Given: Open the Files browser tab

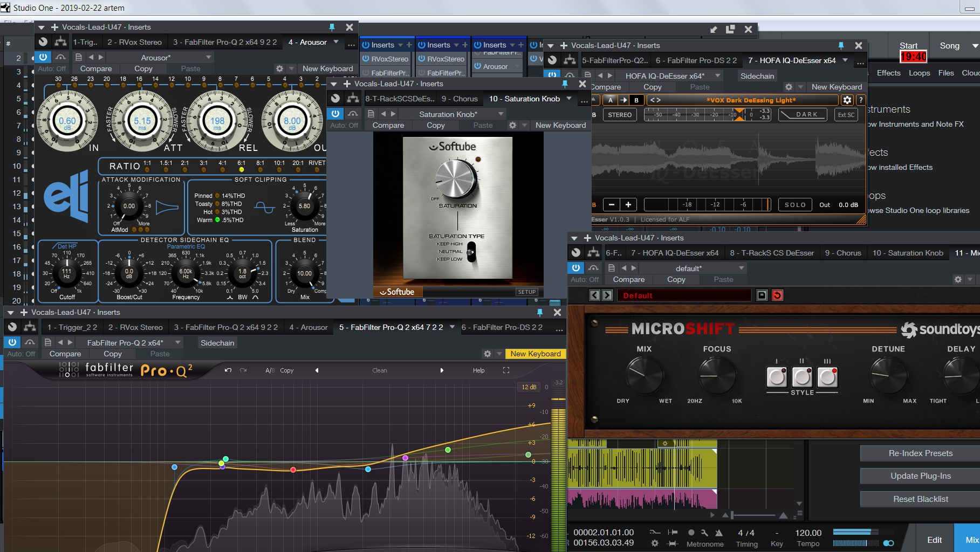Looking at the screenshot, I should 946,73.
